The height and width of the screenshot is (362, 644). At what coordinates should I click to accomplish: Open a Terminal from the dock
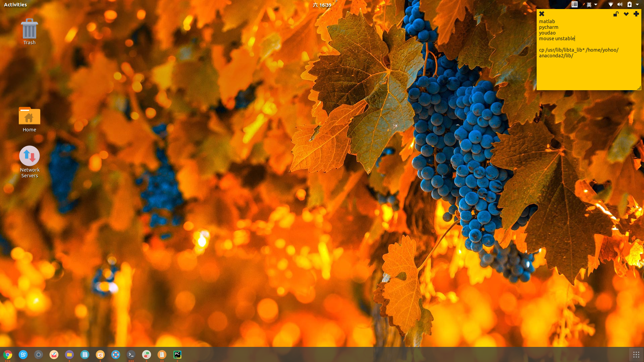click(131, 354)
